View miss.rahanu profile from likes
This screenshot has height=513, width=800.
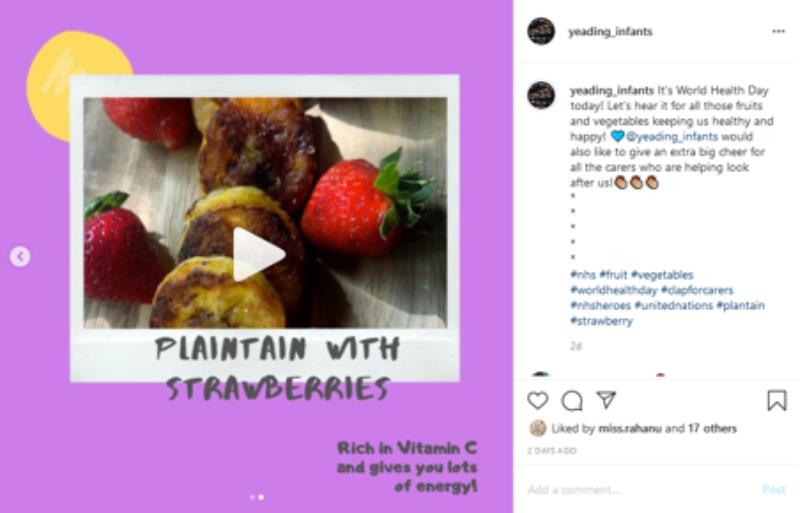pos(630,428)
